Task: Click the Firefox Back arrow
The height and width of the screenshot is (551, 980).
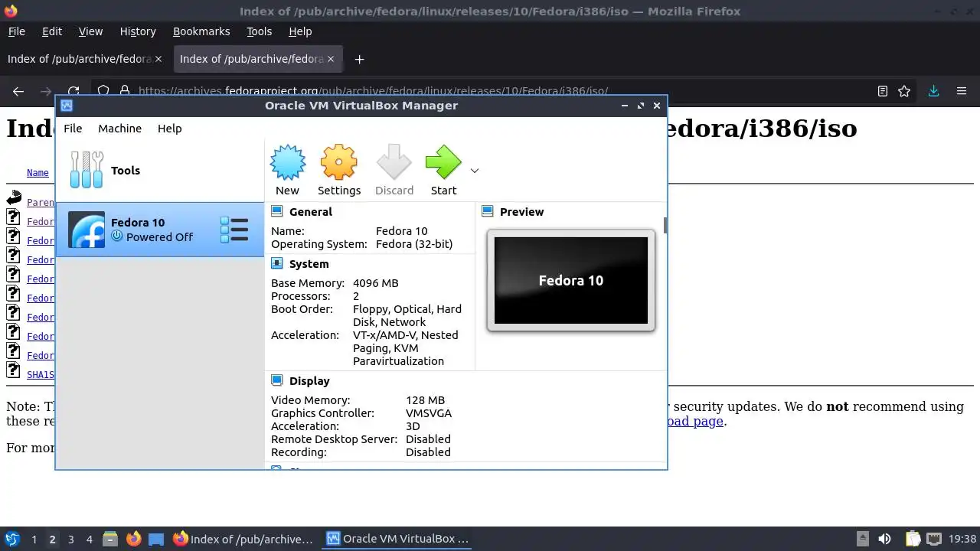Action: [x=18, y=91]
